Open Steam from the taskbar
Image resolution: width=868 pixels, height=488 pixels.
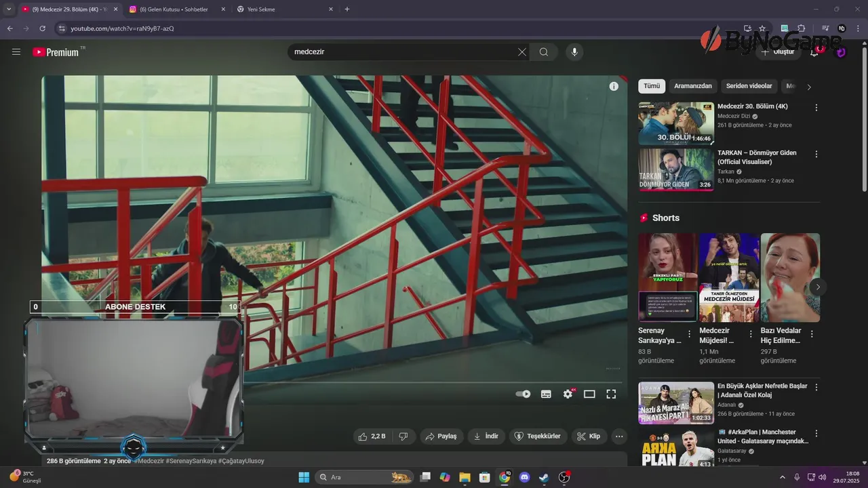point(544,477)
